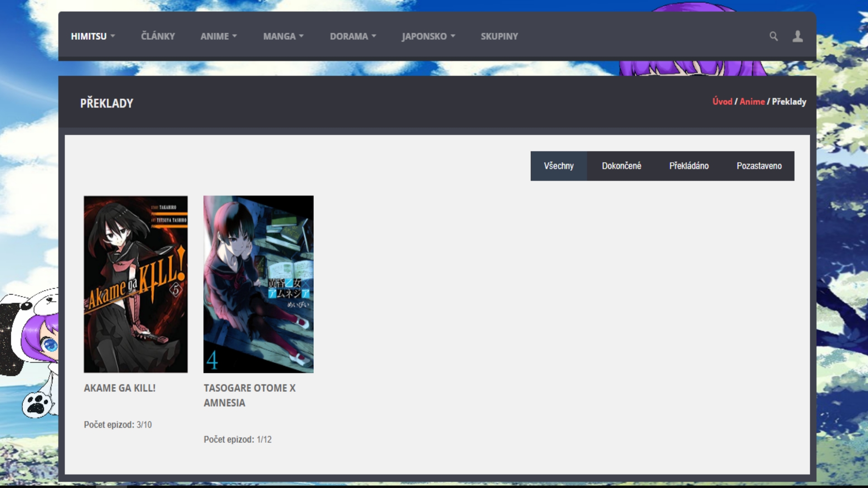
Task: Click the TASOGARE OTOME X AMNESIA title
Action: [x=249, y=395]
